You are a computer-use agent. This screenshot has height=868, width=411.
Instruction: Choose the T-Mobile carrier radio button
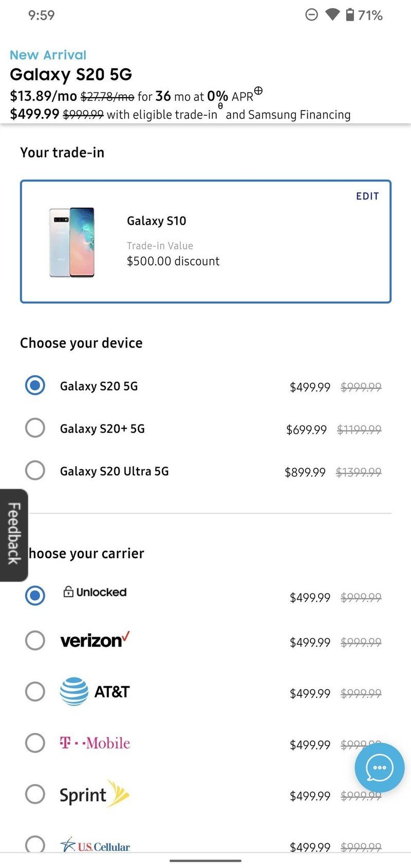tap(35, 743)
